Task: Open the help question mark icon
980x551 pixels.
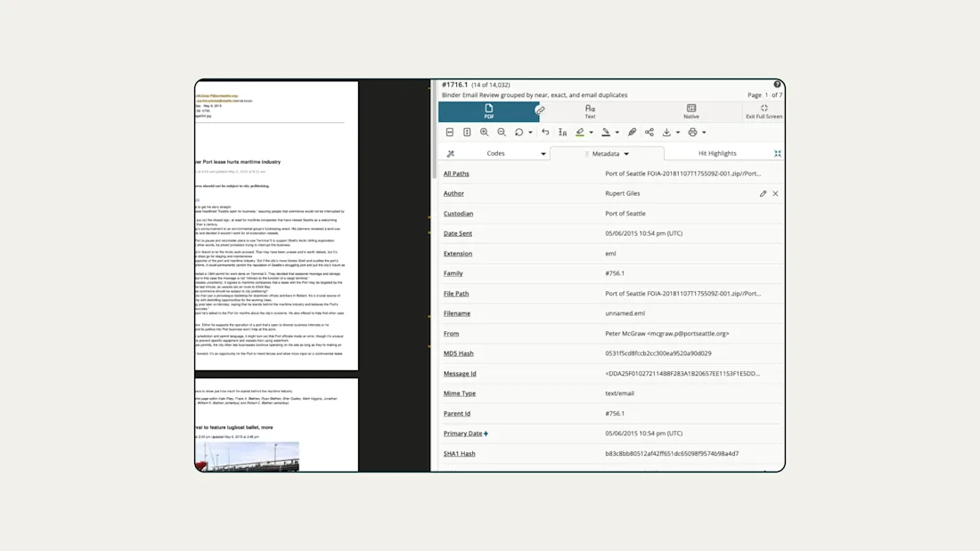Action: pos(777,85)
